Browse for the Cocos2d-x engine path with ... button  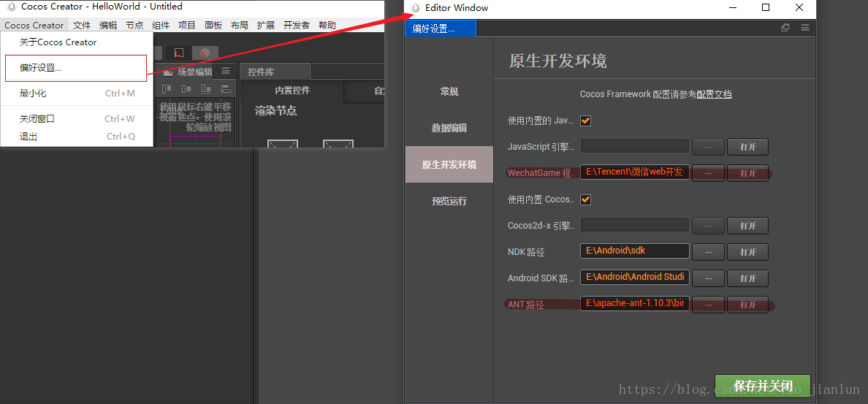click(708, 225)
